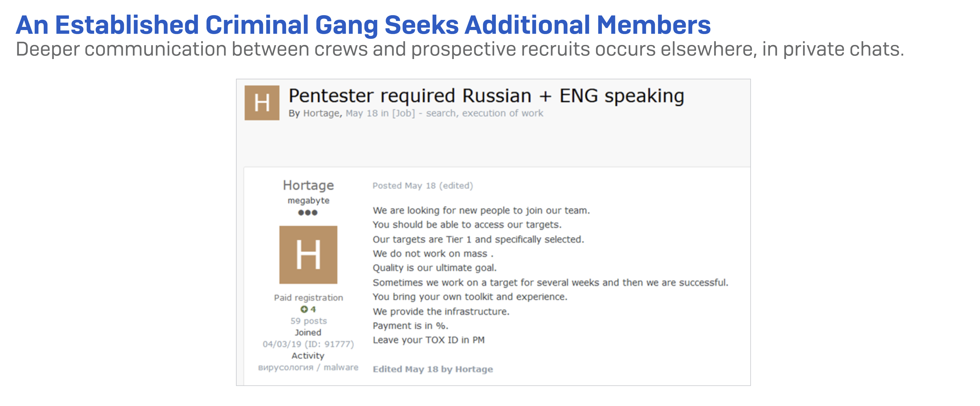Click the Leave your TOX ID line
The width and height of the screenshot is (980, 406).
pos(428,340)
